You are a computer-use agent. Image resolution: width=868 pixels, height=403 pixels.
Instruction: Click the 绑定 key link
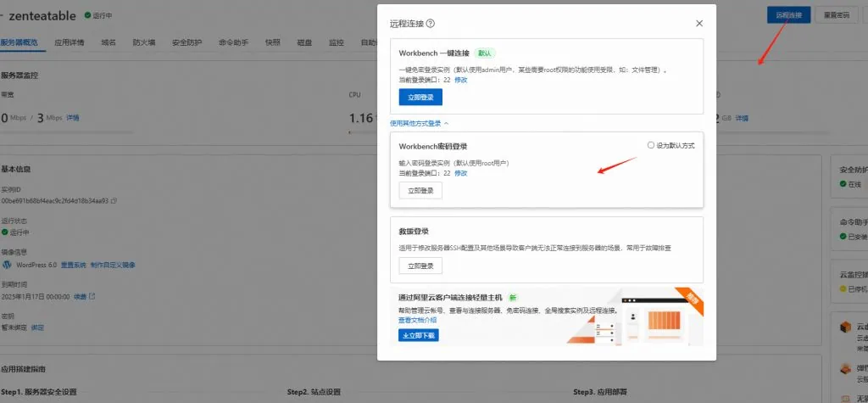pyautogui.click(x=37, y=327)
